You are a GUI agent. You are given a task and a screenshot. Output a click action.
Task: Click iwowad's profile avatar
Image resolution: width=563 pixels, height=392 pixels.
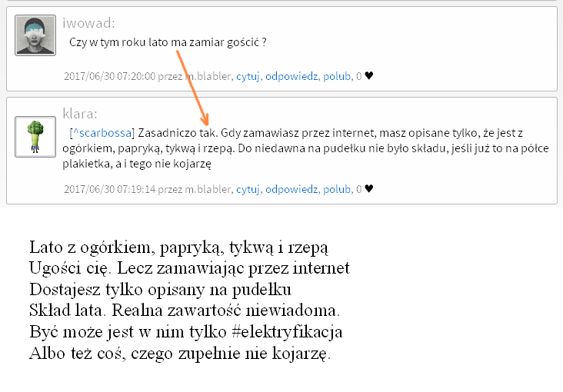[35, 35]
